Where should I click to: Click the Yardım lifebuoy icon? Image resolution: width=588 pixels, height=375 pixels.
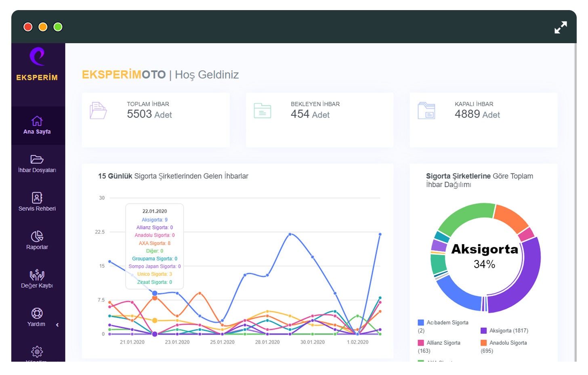(x=37, y=313)
